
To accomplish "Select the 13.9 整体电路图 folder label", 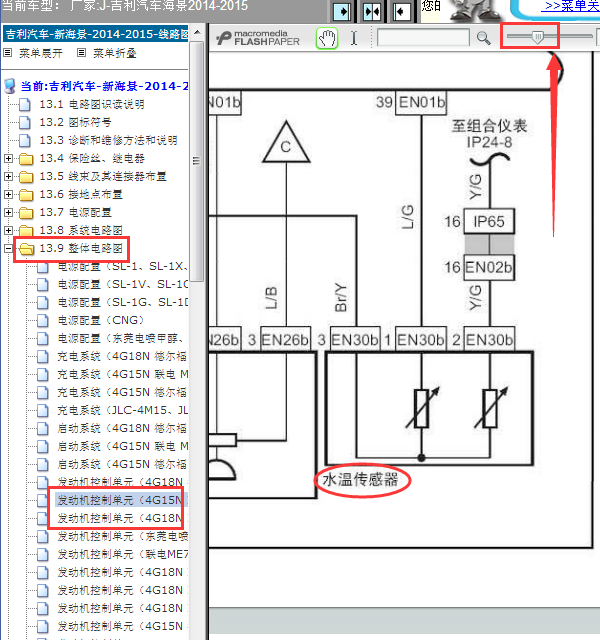I will pyautogui.click(x=81, y=248).
